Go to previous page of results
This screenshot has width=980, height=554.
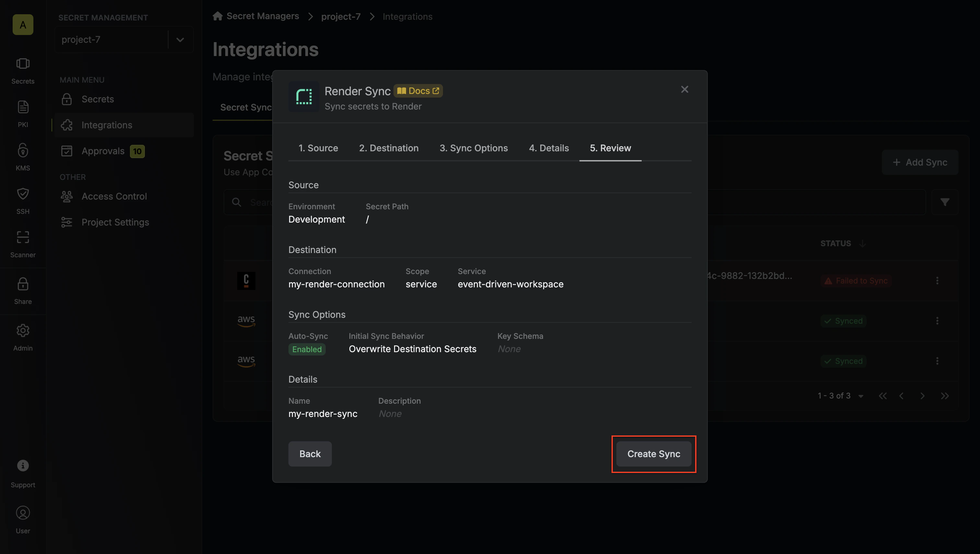pyautogui.click(x=902, y=396)
